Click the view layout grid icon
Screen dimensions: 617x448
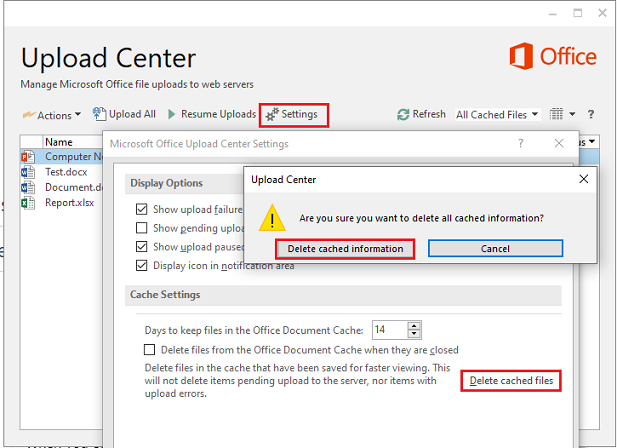(556, 114)
